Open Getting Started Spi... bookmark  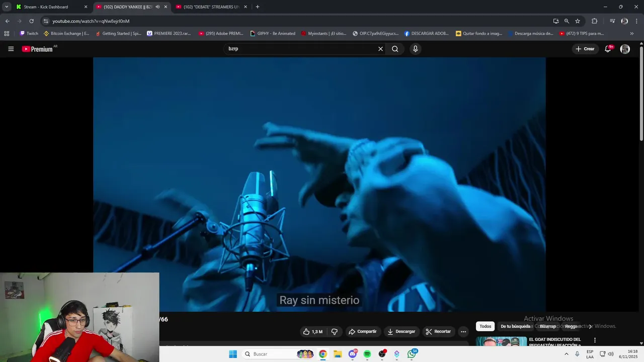(x=118, y=34)
